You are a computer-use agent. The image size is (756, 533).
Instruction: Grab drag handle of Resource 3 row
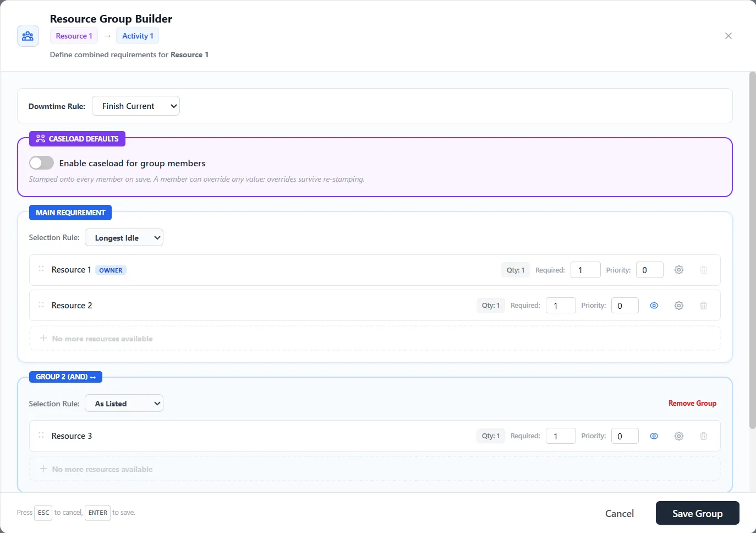click(x=41, y=436)
